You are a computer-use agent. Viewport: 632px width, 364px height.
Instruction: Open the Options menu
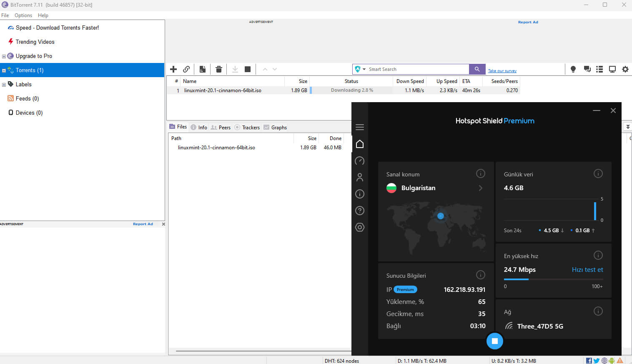[x=23, y=15]
